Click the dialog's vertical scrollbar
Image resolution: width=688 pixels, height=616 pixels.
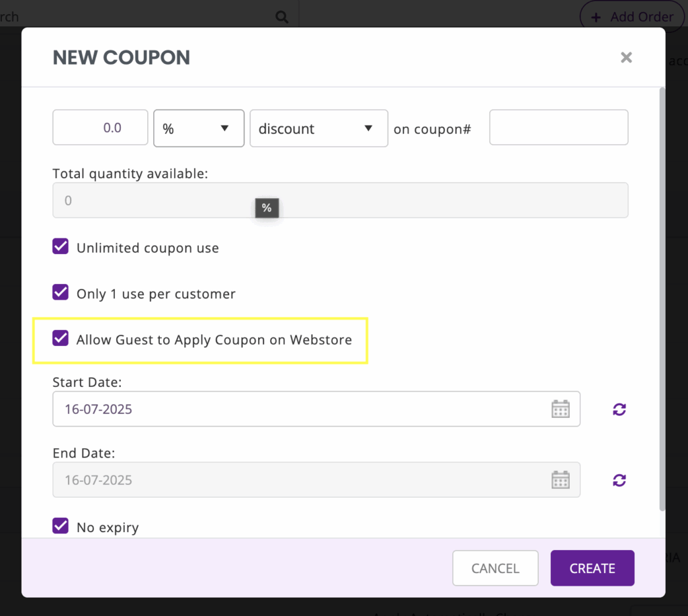pyautogui.click(x=662, y=299)
